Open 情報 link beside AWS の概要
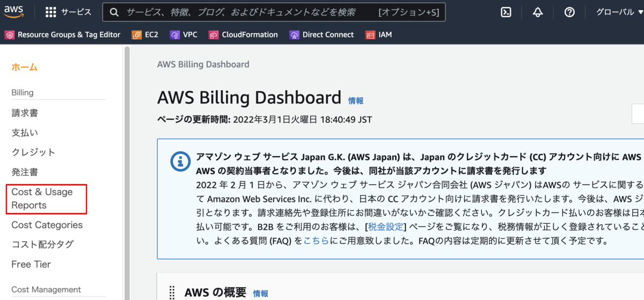The image size is (644, 300). click(x=261, y=294)
